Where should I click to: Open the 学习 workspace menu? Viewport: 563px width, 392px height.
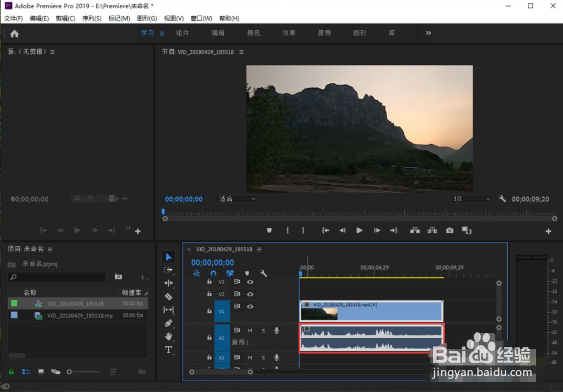pos(162,34)
